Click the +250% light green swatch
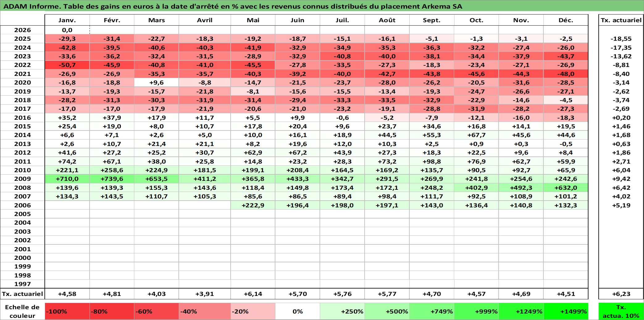This screenshot has width=644, height=320. click(x=342, y=311)
